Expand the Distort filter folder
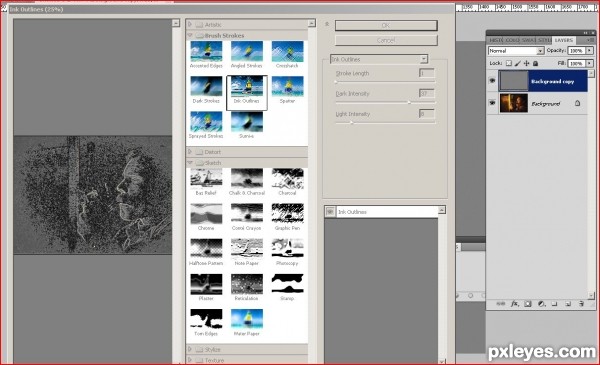Image resolution: width=600 pixels, height=365 pixels. click(190, 152)
